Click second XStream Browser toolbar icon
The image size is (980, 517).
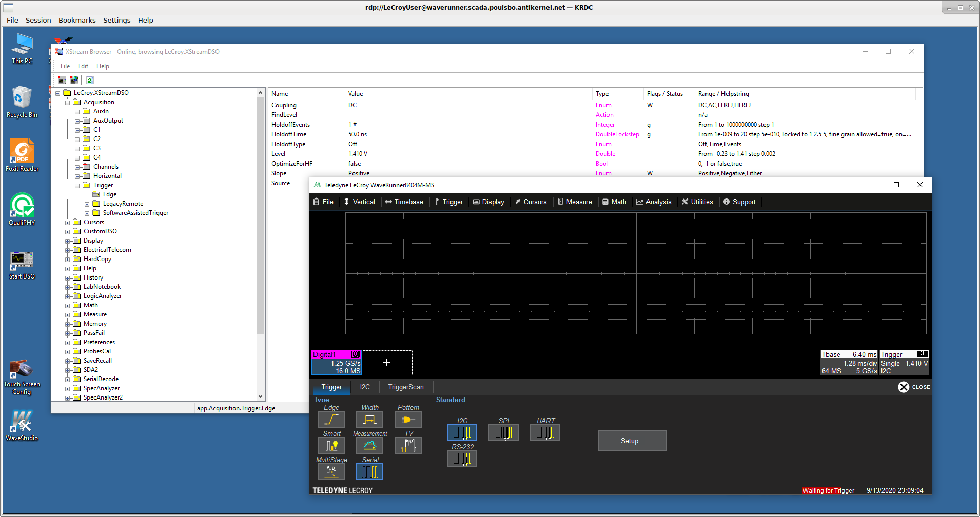pos(74,80)
